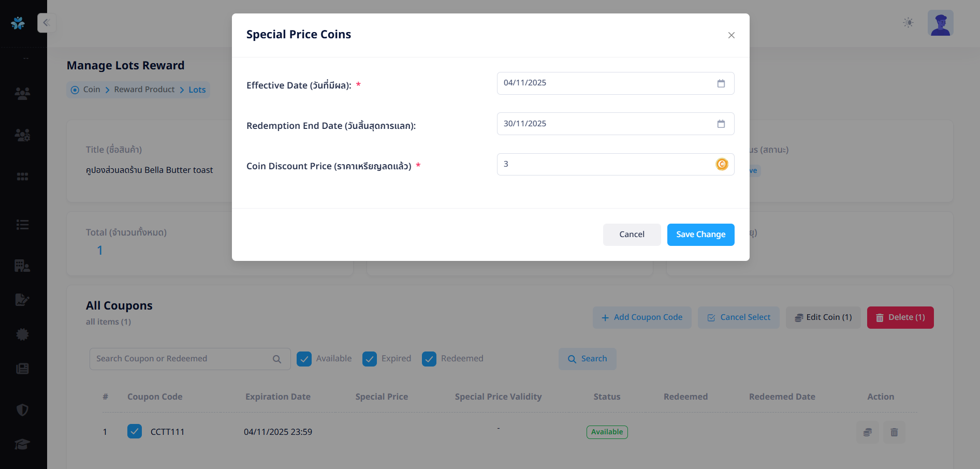Click the Save Change button
The height and width of the screenshot is (469, 980).
point(700,234)
